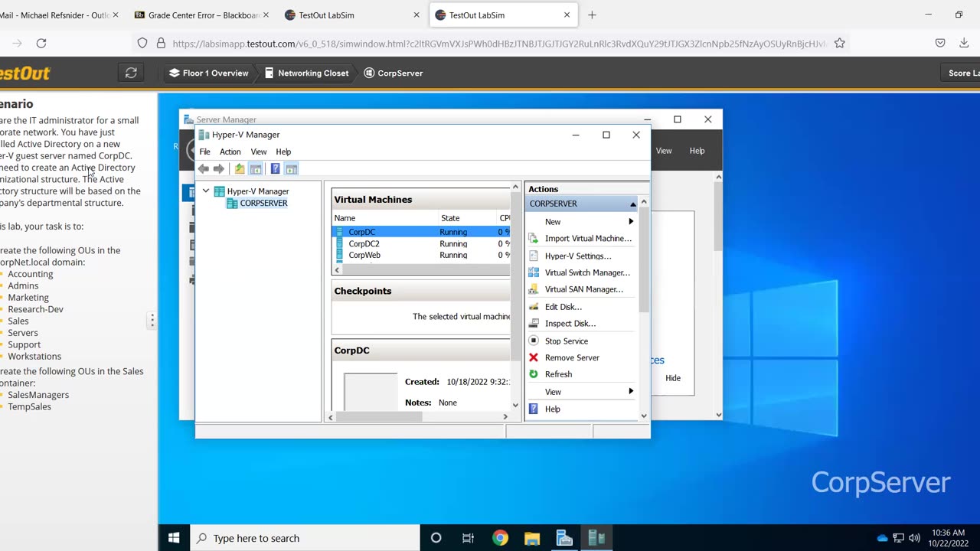Collapse the Hyper-V Manager tree node
980x551 pixels.
coord(205,191)
